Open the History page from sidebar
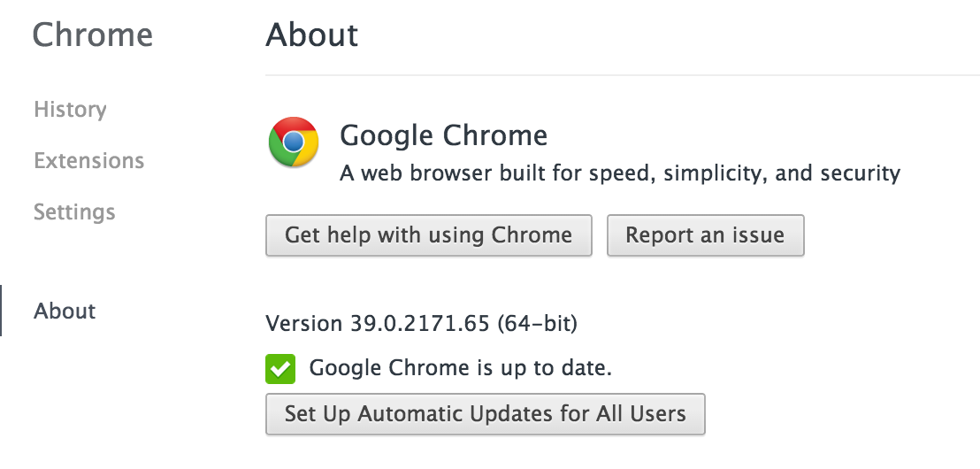980x469 pixels. click(70, 110)
